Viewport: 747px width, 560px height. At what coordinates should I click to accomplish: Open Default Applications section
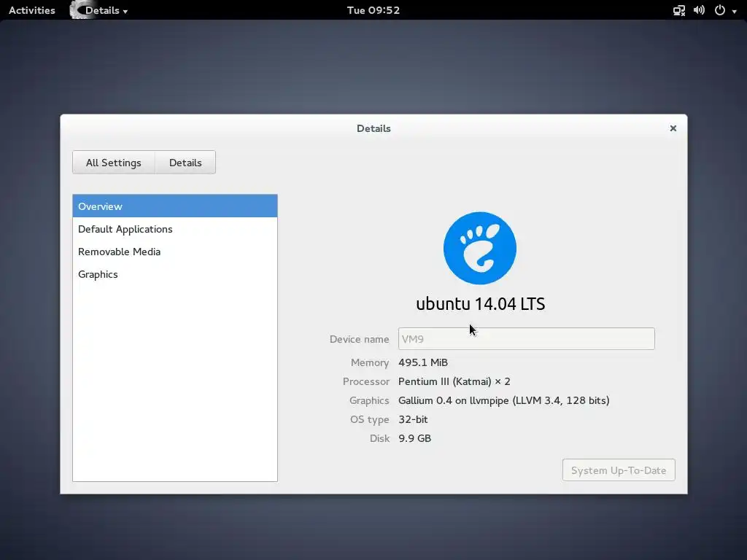click(175, 229)
